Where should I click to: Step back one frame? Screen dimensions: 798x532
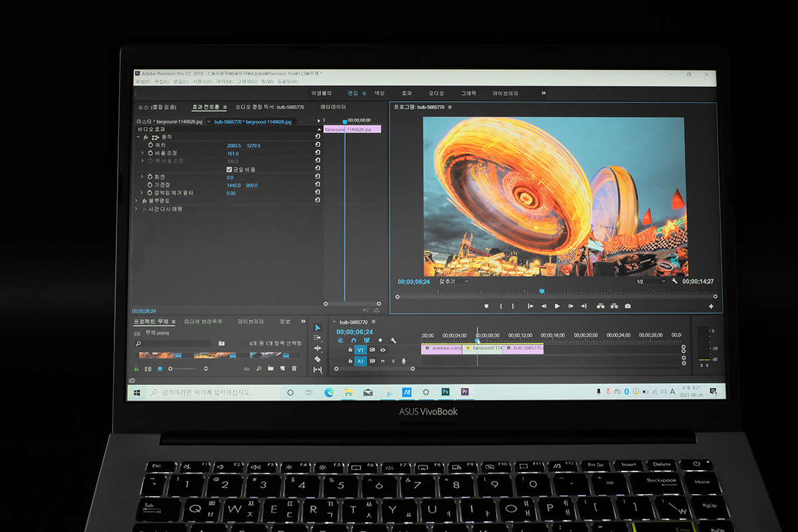coord(543,306)
